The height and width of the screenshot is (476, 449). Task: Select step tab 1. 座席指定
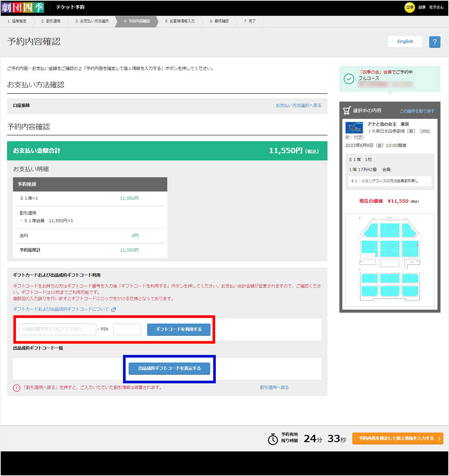[x=17, y=21]
